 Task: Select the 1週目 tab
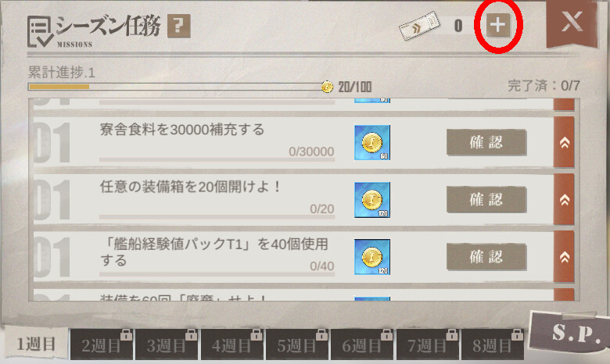pos(36,344)
